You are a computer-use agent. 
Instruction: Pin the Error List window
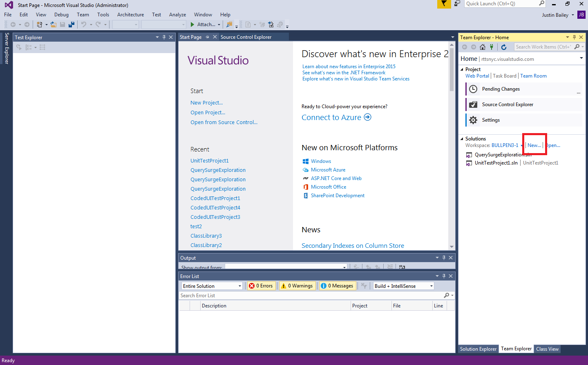click(x=444, y=276)
